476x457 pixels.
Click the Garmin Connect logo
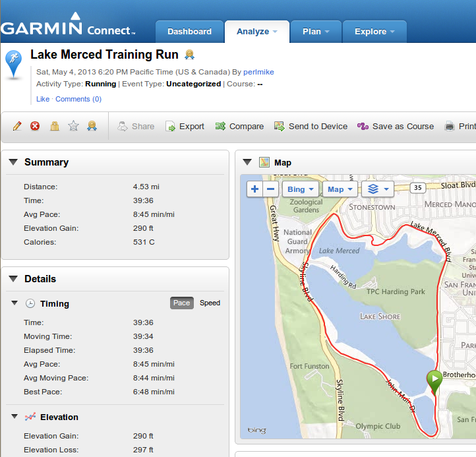(x=68, y=24)
